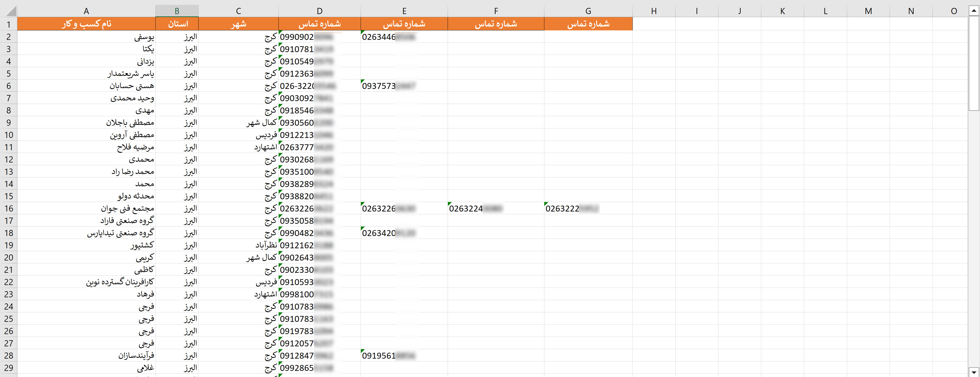The image size is (980, 377).
Task: Select row 22 header
Action: [8, 282]
